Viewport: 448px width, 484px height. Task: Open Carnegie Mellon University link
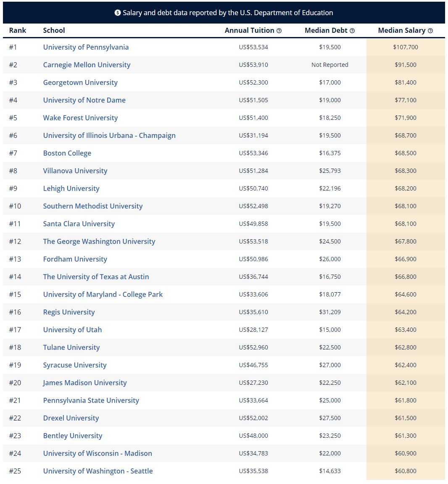click(x=87, y=65)
